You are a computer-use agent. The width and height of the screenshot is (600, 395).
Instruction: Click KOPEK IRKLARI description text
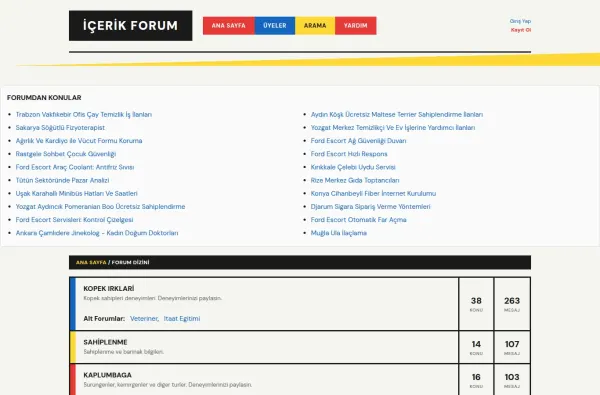tap(153, 298)
